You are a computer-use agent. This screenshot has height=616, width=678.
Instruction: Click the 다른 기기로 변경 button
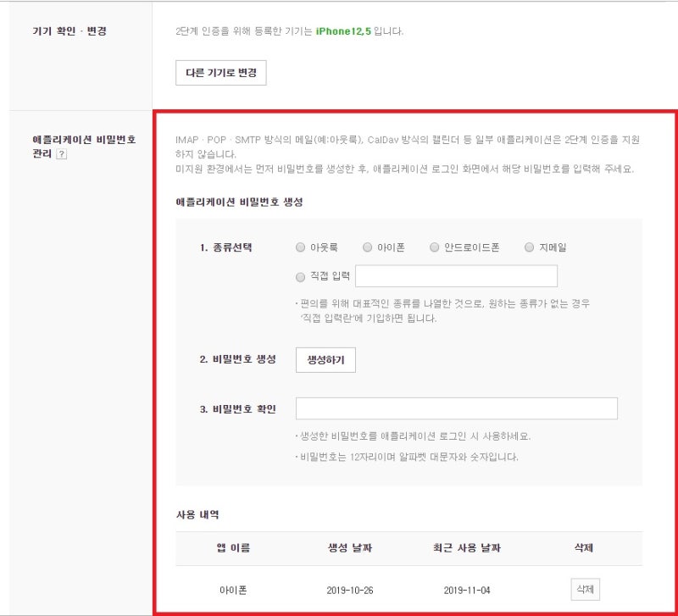[221, 73]
